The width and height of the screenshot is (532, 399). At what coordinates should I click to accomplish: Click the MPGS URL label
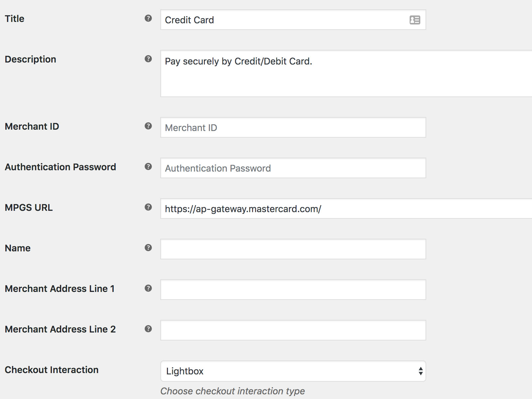coord(29,207)
